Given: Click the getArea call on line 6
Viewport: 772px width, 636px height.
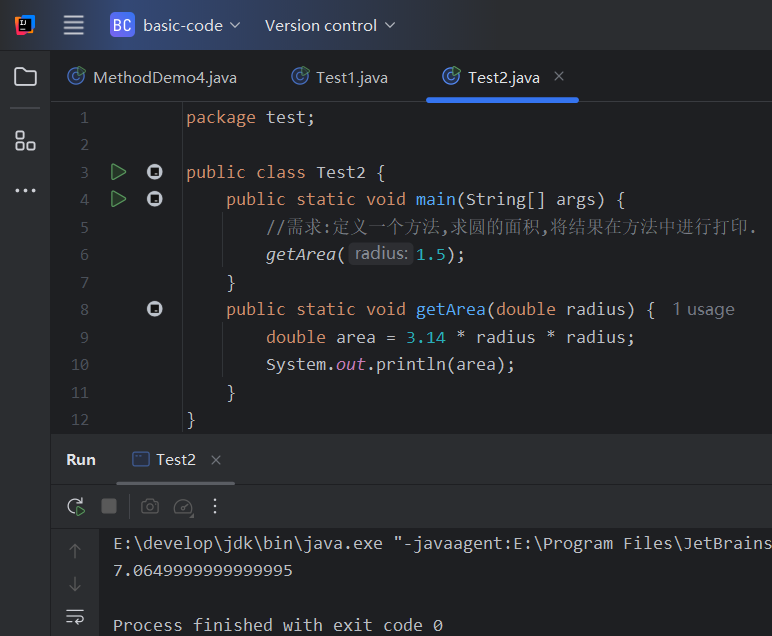Looking at the screenshot, I should pos(300,254).
